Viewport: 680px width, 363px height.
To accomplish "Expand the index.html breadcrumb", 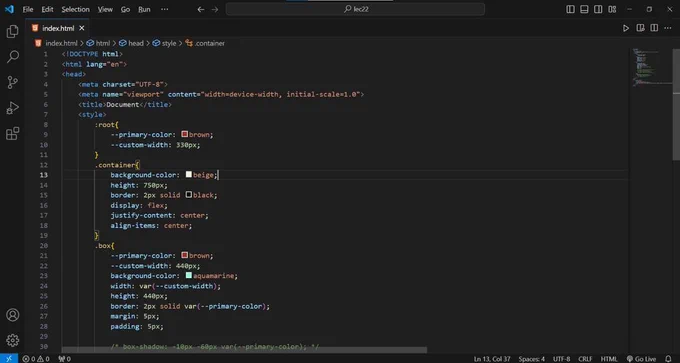I will coord(56,43).
